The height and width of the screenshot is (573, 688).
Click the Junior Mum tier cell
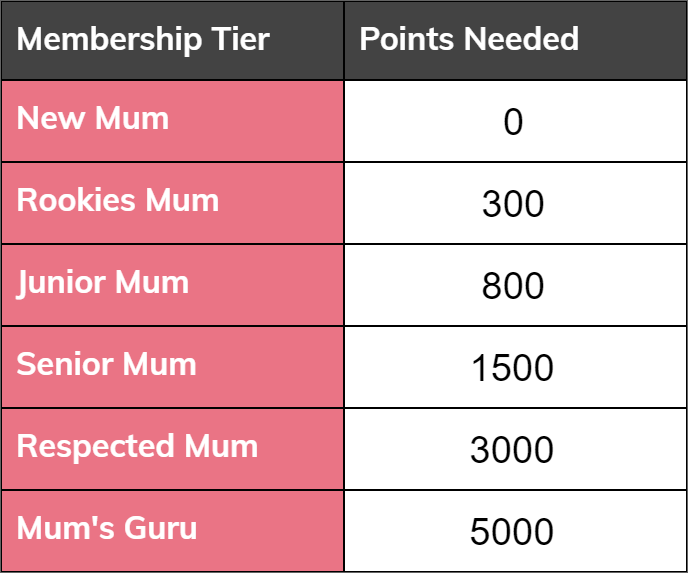[x=172, y=285]
